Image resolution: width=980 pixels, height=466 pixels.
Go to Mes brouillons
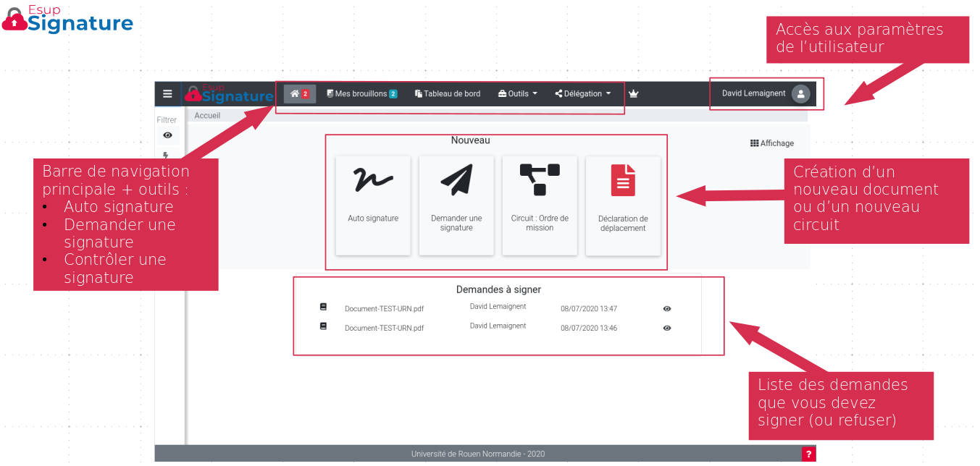pos(361,94)
